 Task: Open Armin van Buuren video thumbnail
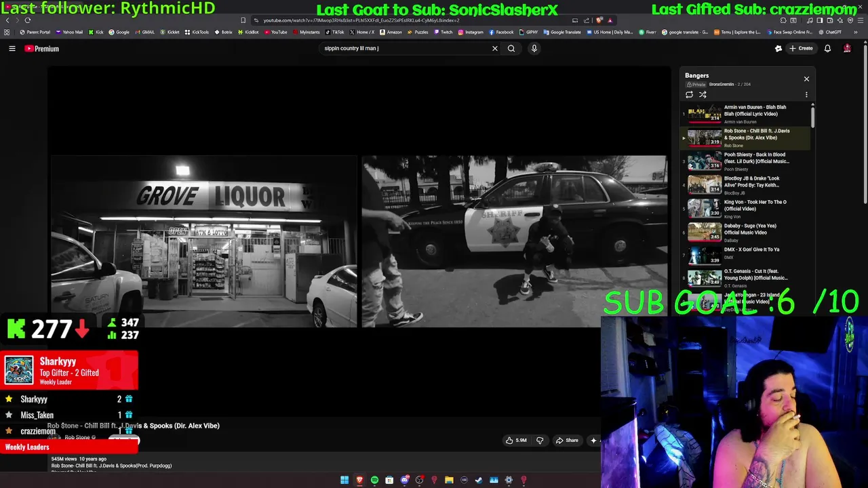click(x=705, y=114)
